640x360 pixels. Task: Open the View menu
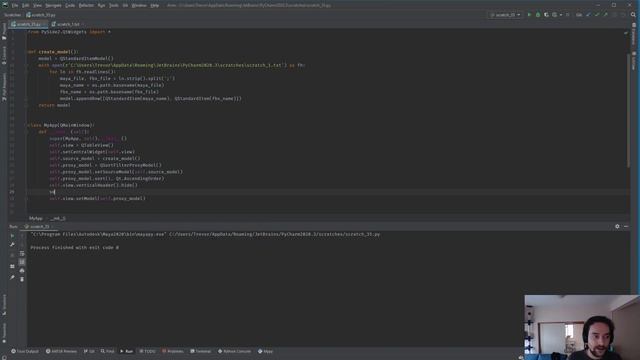37,5
